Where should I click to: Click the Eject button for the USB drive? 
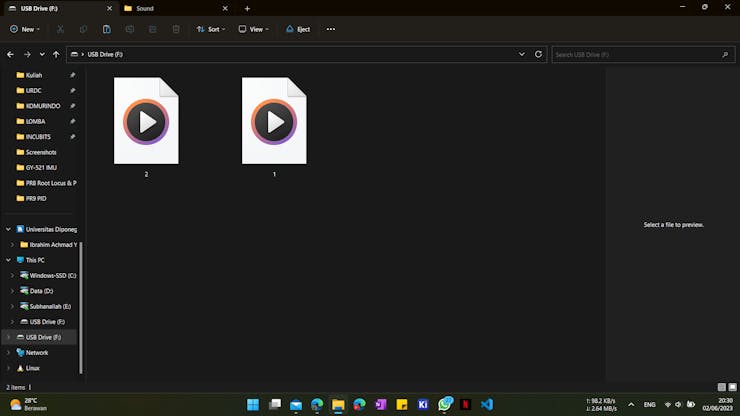click(x=298, y=29)
